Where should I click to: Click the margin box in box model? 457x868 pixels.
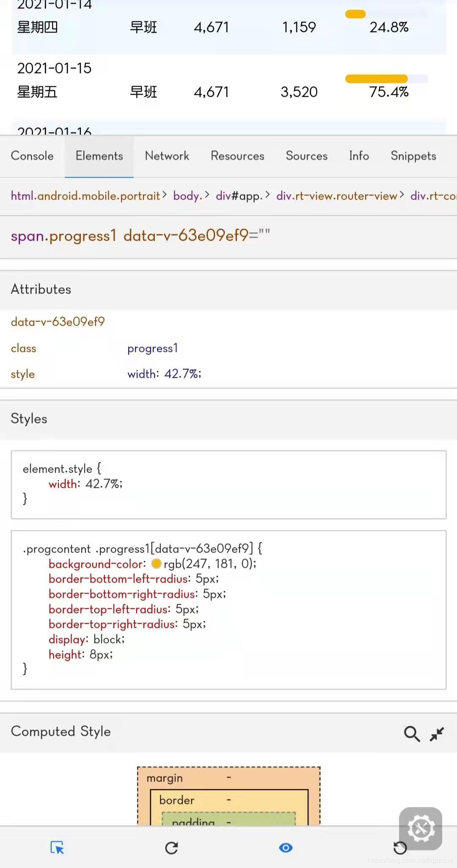point(228,778)
